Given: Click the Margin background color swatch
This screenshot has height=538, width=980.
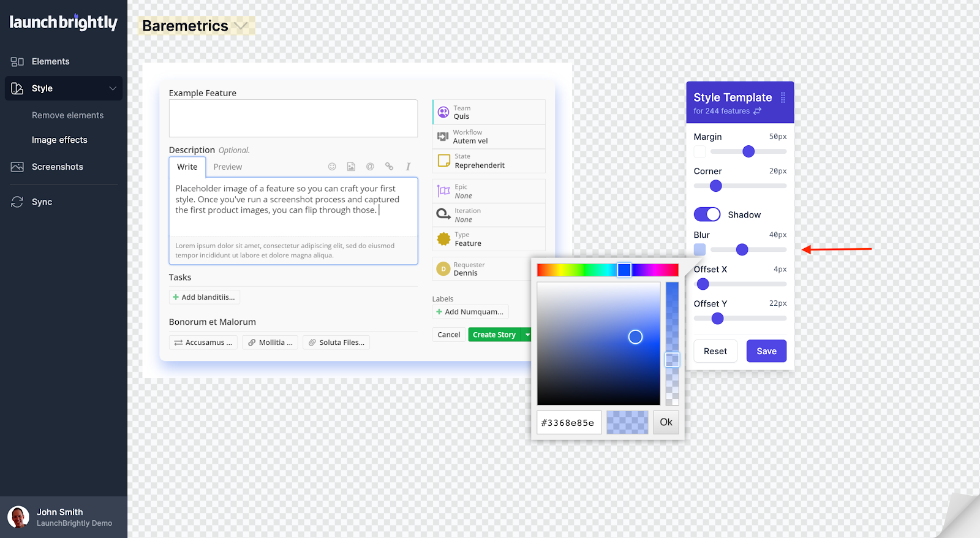Looking at the screenshot, I should click(699, 152).
